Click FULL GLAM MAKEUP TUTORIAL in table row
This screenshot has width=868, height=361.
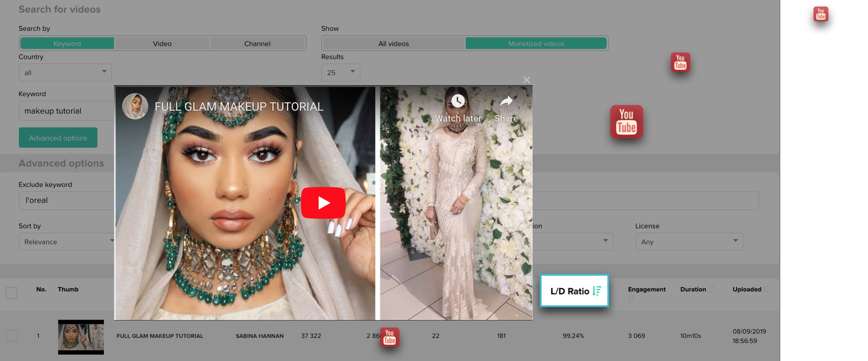coord(160,336)
